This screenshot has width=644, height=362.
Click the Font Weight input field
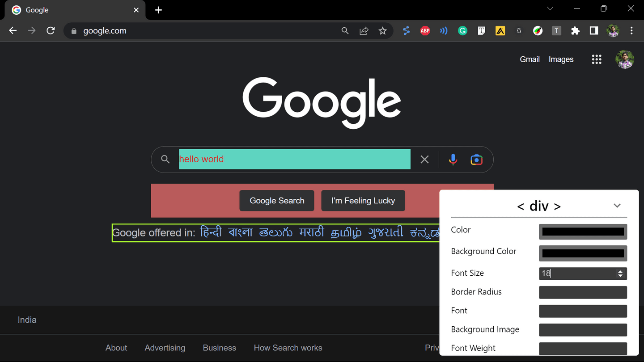[x=583, y=349]
